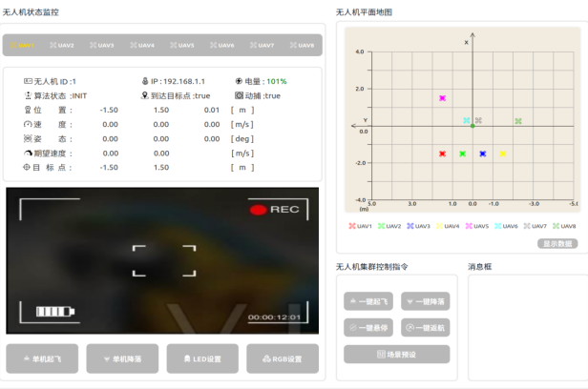588x389 pixels.
Task: Switch to the UAV3 tab
Action: [x=101, y=46]
